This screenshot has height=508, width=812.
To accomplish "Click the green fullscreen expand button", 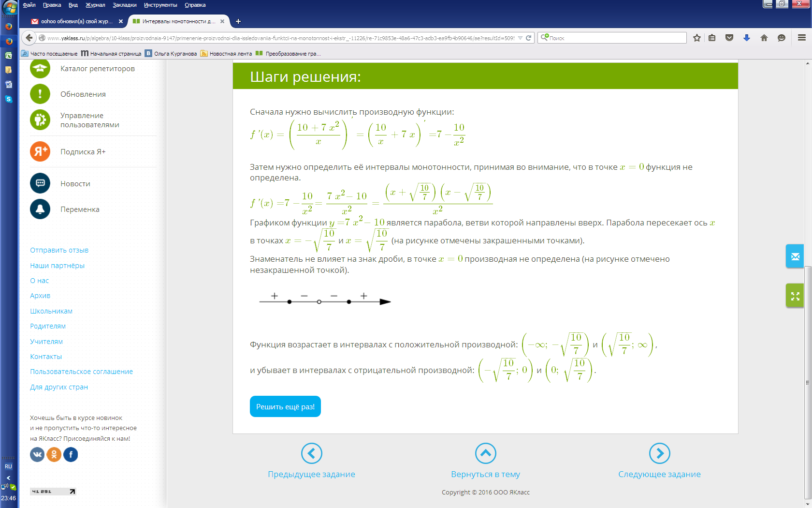I will click(x=795, y=296).
